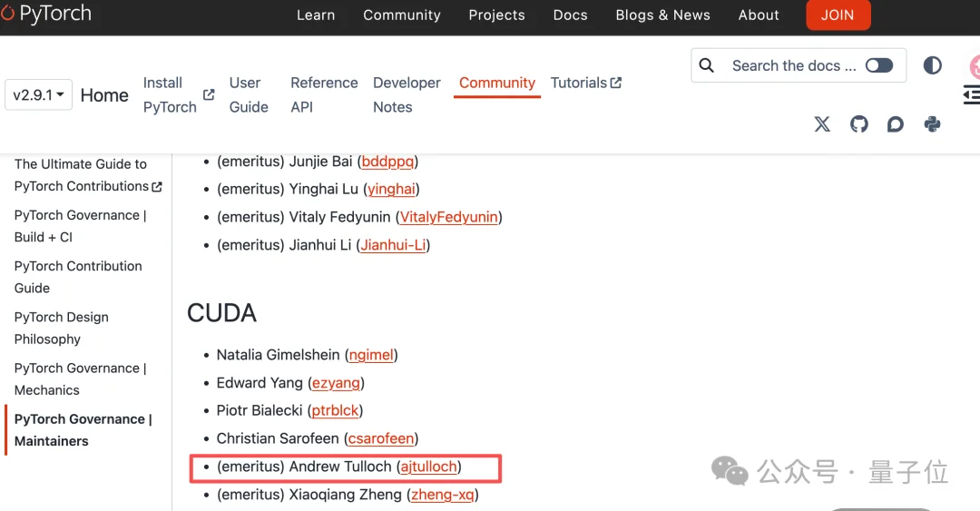
Task: Switch theme with the half-circle icon
Action: (932, 65)
